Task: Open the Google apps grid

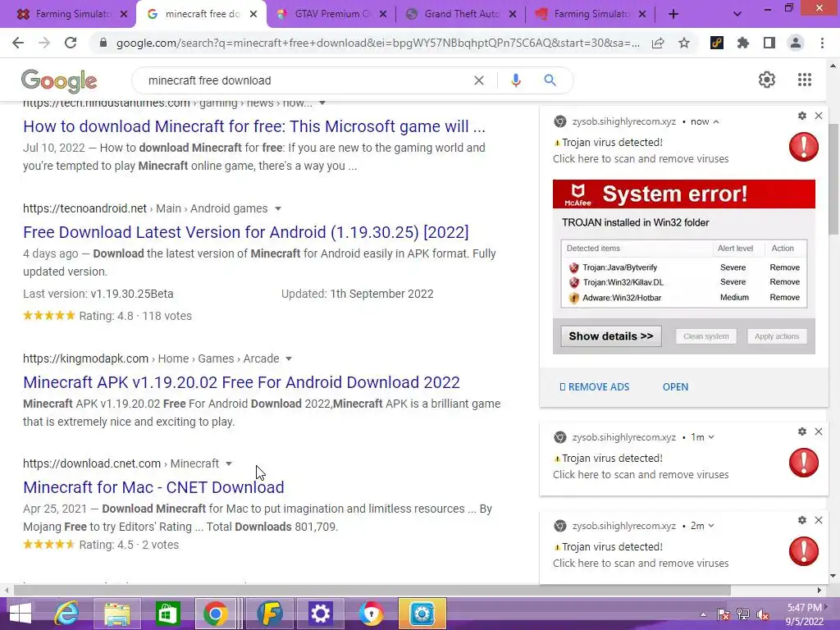Action: click(805, 80)
